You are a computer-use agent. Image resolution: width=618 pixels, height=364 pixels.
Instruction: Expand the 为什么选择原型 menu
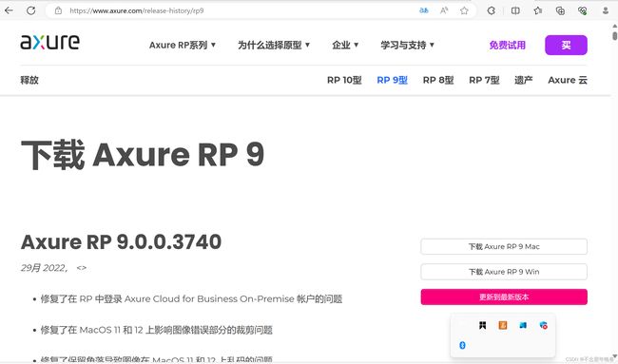point(274,45)
